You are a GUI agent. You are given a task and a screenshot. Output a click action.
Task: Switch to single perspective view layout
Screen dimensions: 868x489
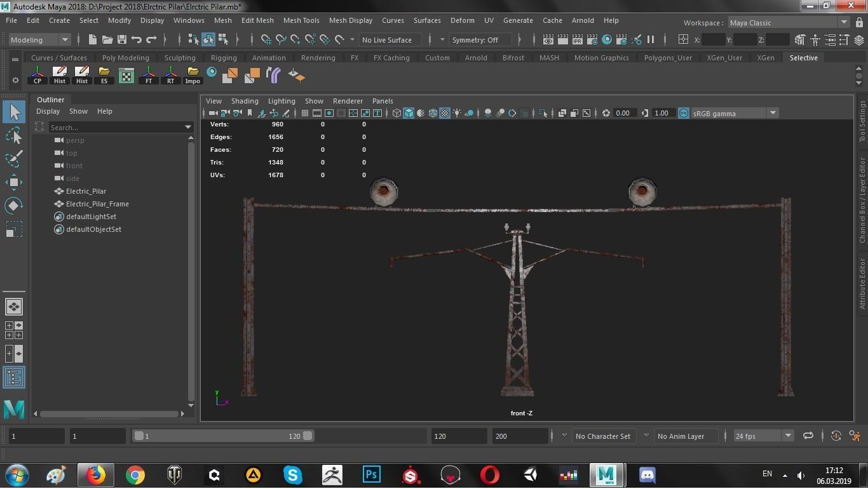click(x=14, y=307)
